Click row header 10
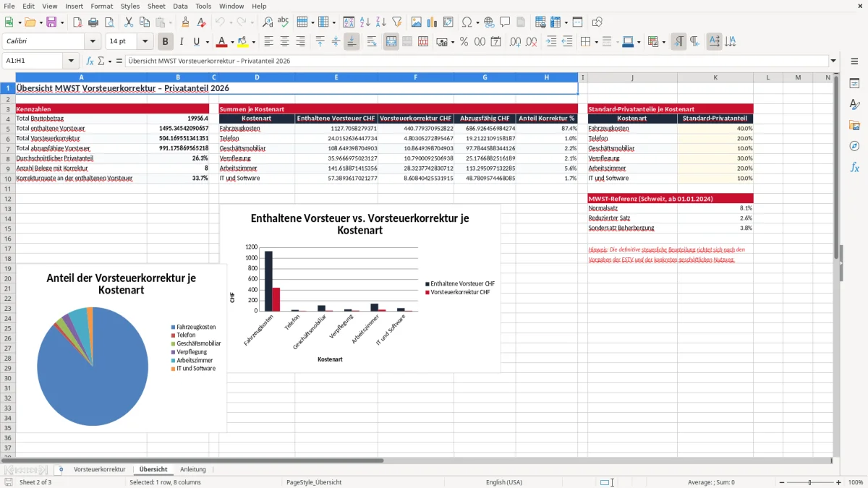Image resolution: width=868 pixels, height=488 pixels. pyautogui.click(x=8, y=178)
